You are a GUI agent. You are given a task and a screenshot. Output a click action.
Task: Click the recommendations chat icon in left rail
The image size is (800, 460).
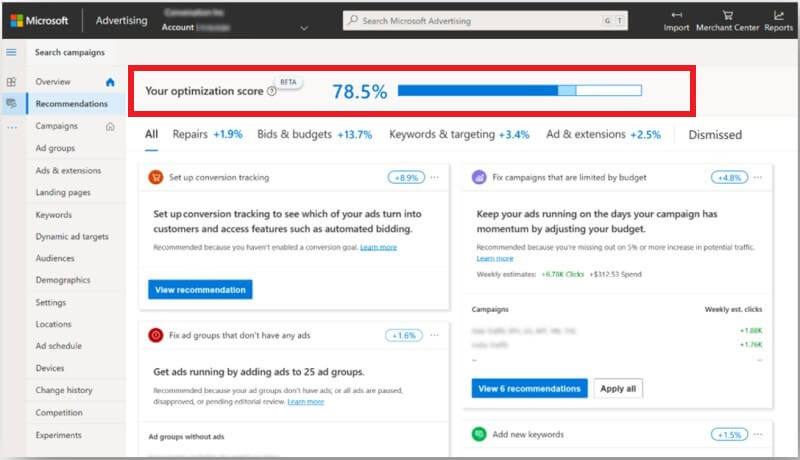pos(11,104)
